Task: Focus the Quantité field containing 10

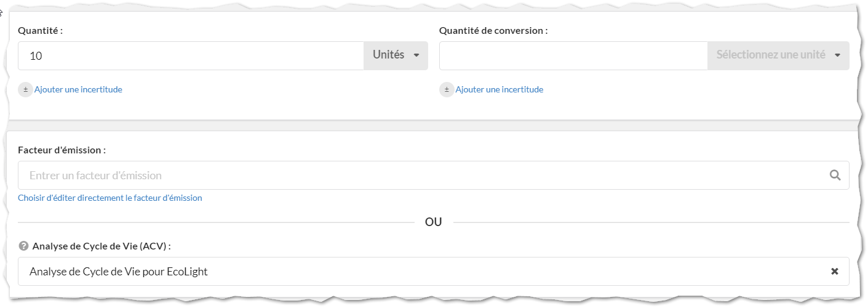Action: coord(191,55)
